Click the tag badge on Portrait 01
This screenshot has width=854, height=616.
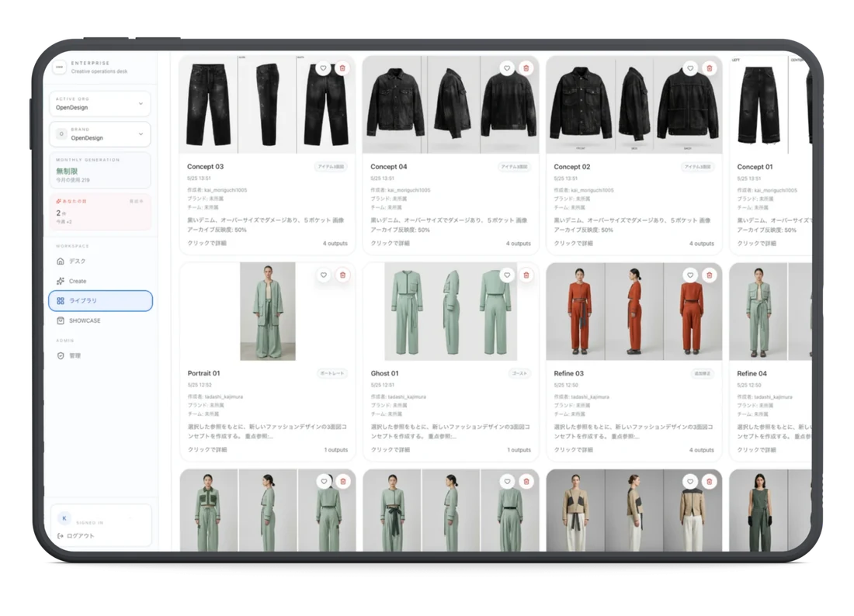[x=332, y=373]
